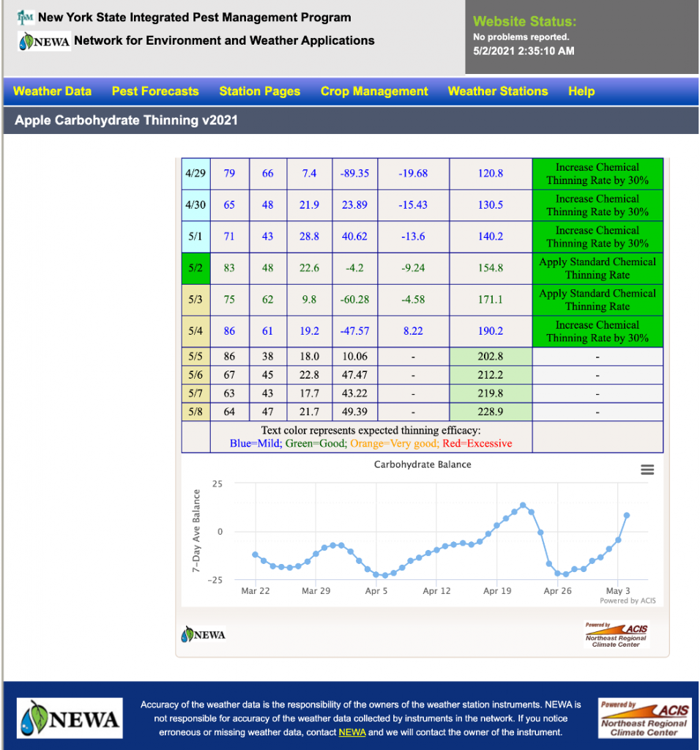Screen dimensions: 700x750
Task: Click the large NEWA logo in footer
Action: 70,719
